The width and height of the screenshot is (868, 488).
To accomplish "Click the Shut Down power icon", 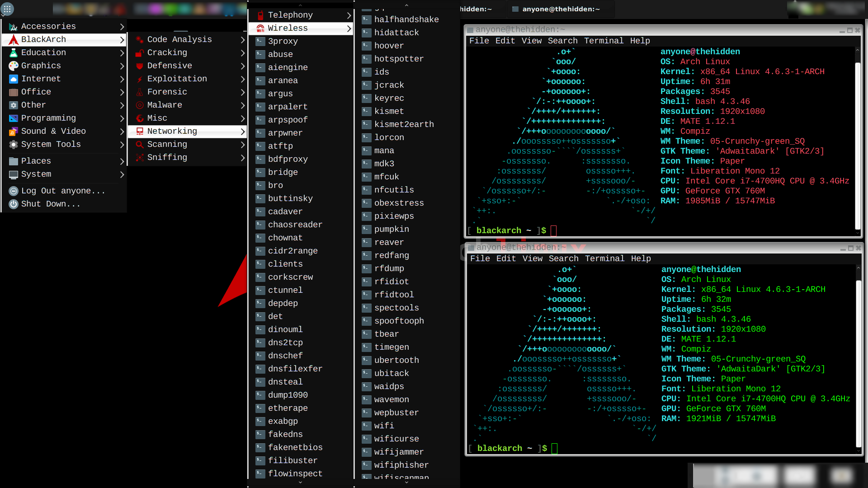I will coord(14,204).
